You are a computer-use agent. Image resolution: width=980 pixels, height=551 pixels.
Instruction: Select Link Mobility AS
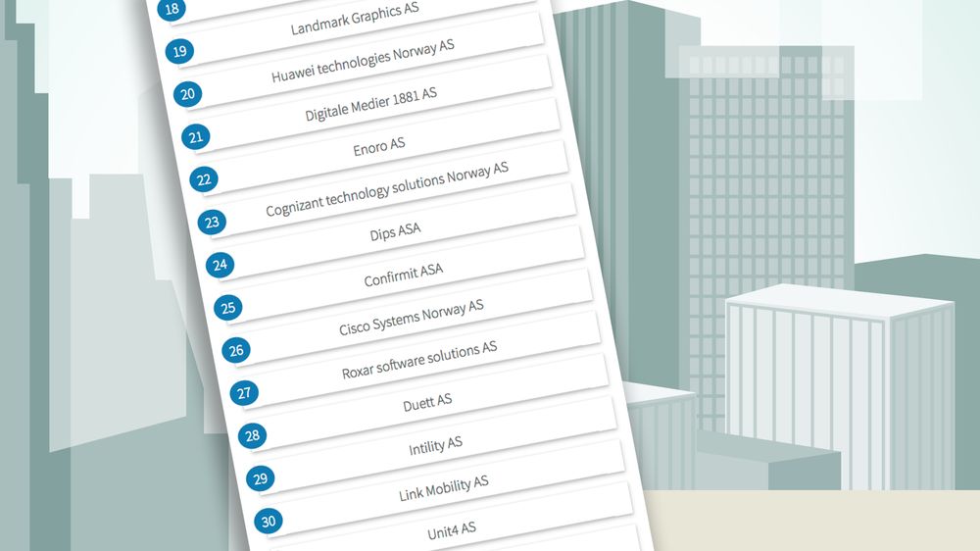444,488
